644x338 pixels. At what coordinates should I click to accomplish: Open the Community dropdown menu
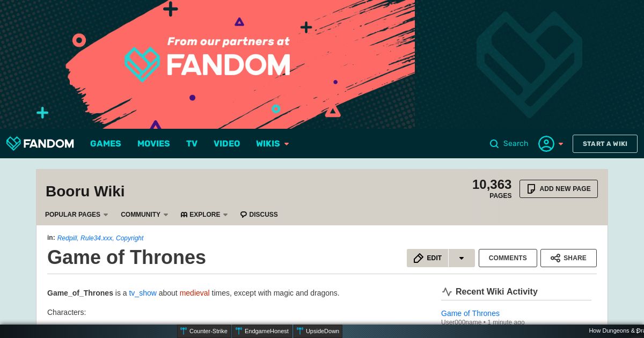pyautogui.click(x=144, y=215)
